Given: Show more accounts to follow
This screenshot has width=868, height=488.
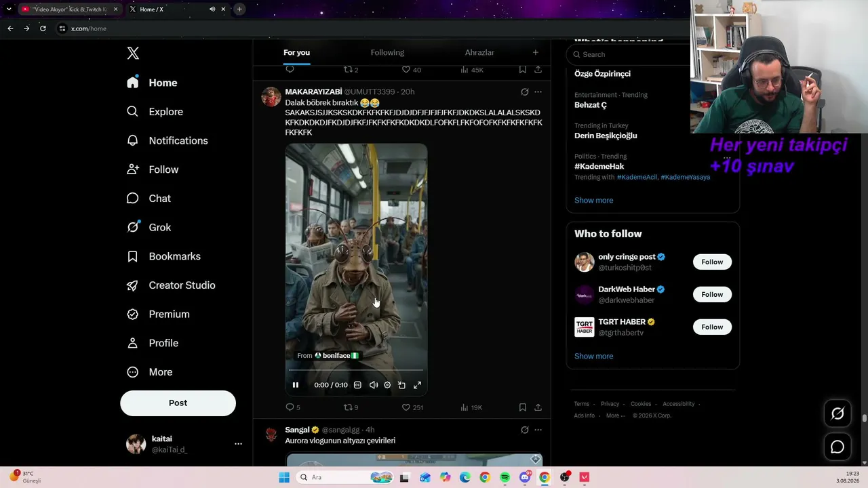Looking at the screenshot, I should [593, 356].
